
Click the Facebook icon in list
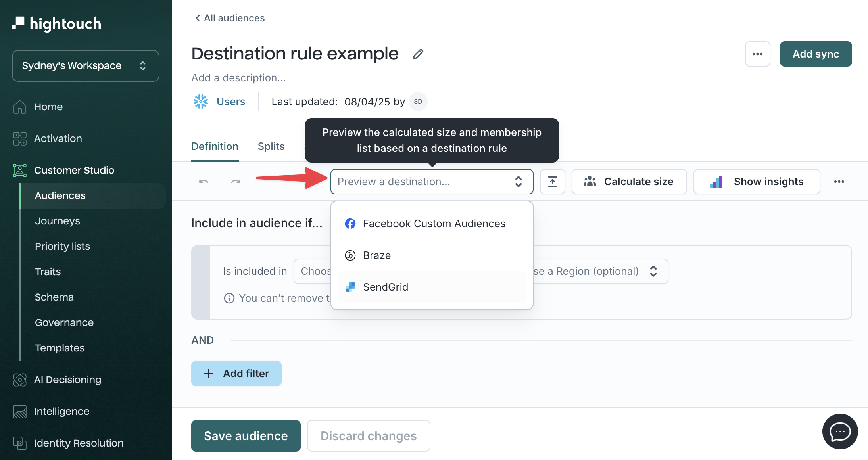(350, 224)
